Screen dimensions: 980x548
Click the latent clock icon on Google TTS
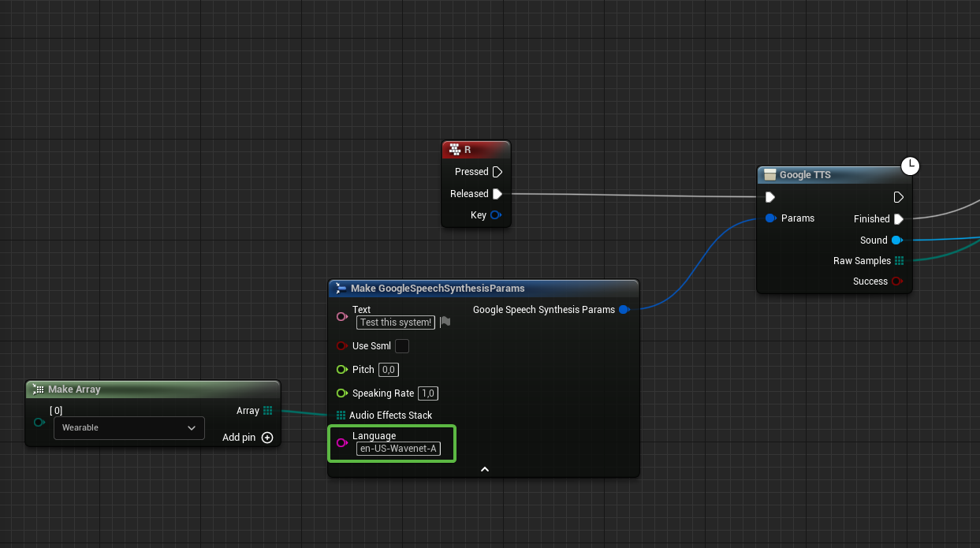pyautogui.click(x=911, y=166)
